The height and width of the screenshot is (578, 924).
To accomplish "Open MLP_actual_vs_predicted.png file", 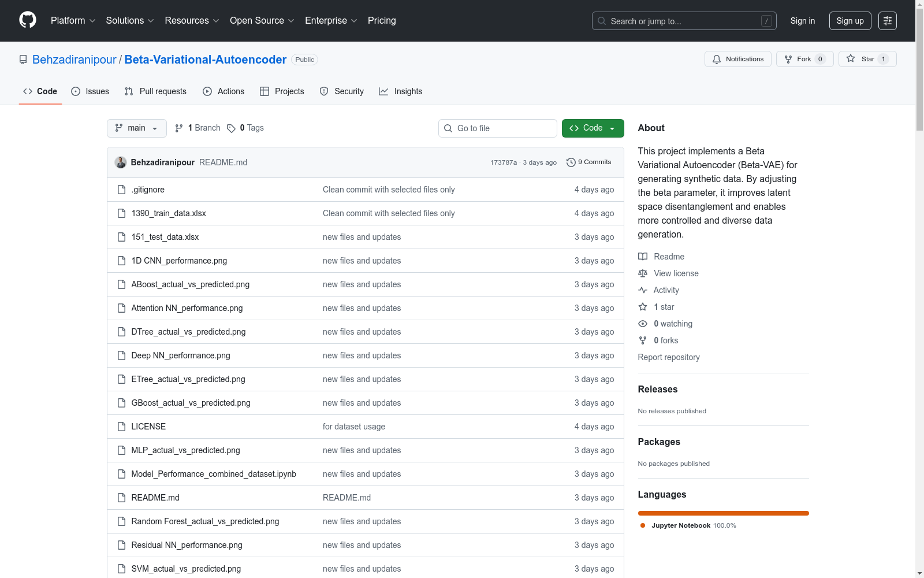I will (x=185, y=450).
